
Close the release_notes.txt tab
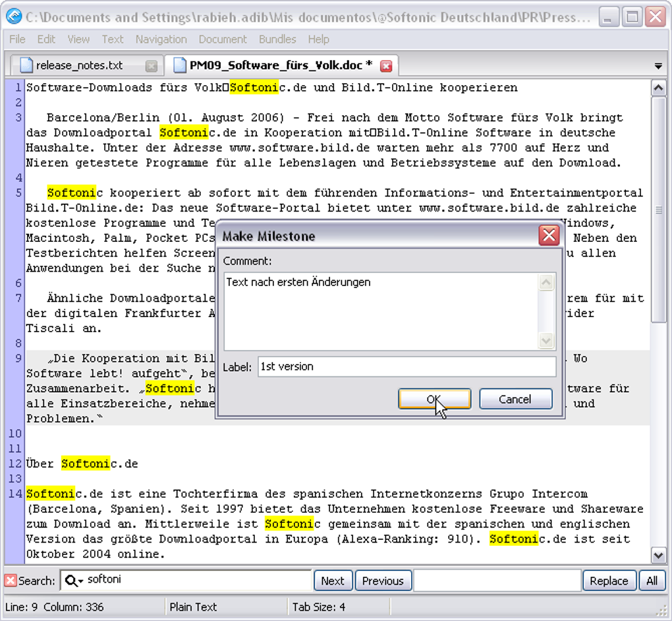(152, 65)
